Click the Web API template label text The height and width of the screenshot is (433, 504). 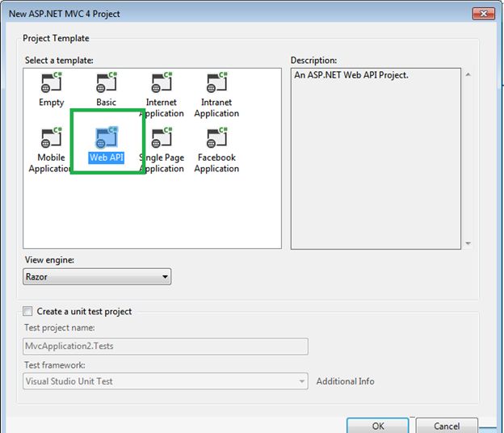click(107, 158)
